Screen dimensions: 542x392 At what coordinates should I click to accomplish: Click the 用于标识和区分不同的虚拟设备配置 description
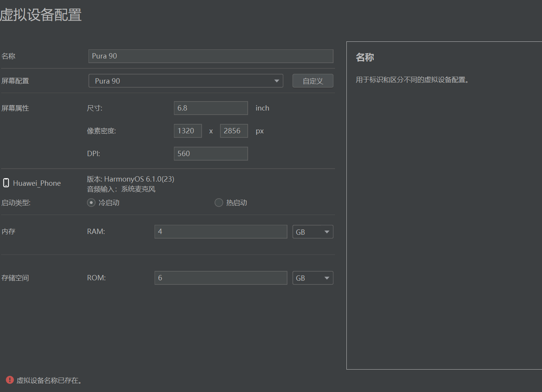(412, 80)
